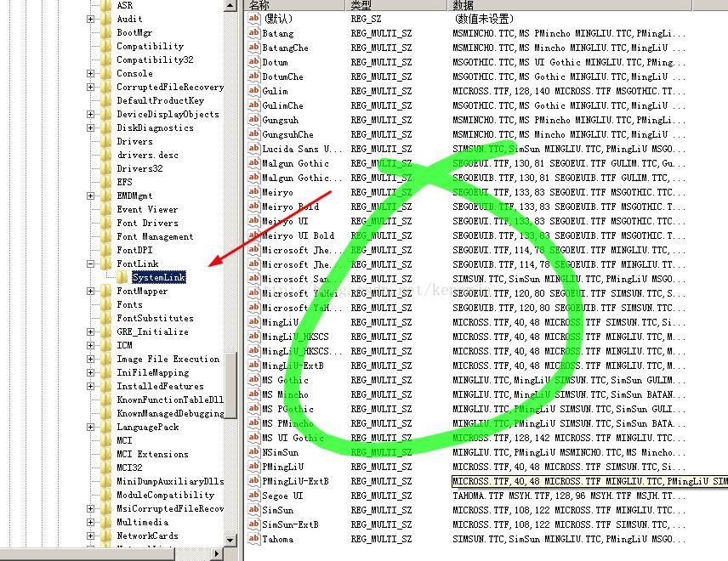Image resolution: width=728 pixels, height=561 pixels.
Task: Select the ModuleCompatibility key
Action: click(166, 495)
